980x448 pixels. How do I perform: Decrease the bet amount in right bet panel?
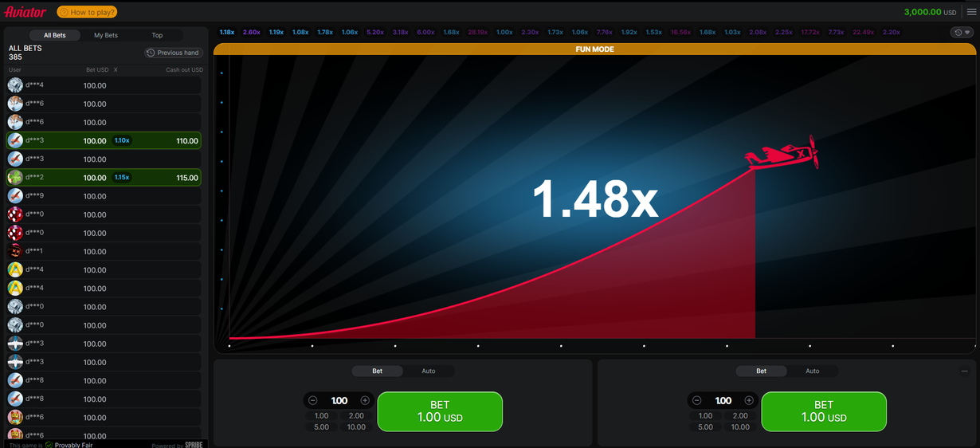click(697, 400)
